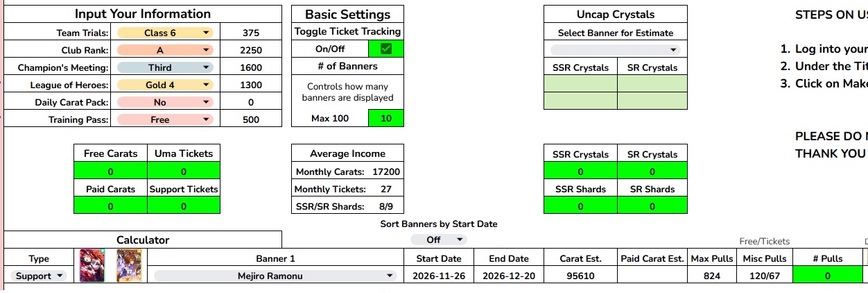The height and width of the screenshot is (293, 868).
Task: Open the League of Heroes Gold 4 dropdown
Action: tap(165, 85)
